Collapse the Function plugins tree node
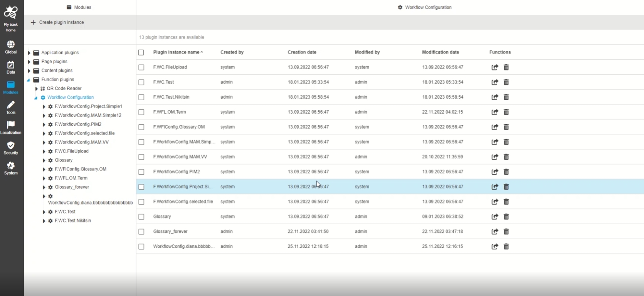 point(29,80)
